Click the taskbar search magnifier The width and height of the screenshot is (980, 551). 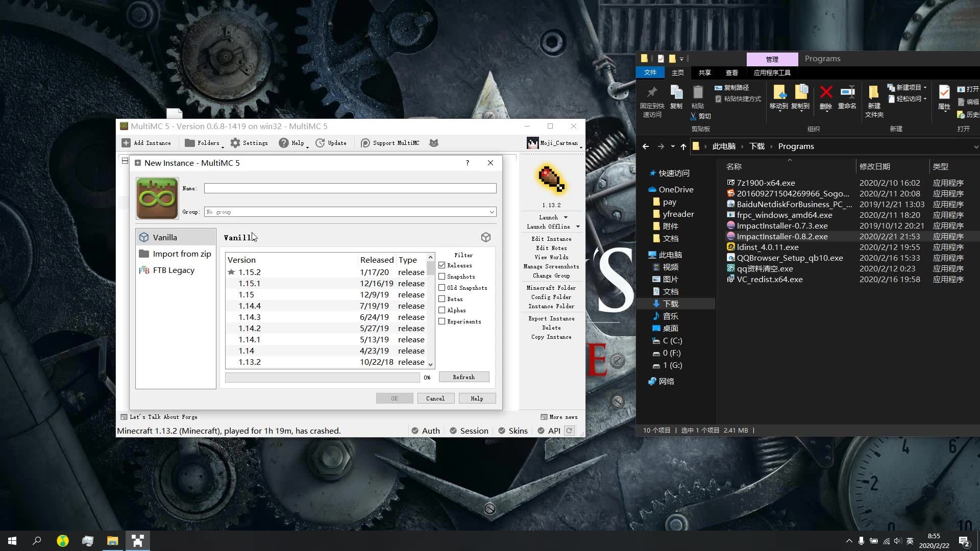coord(37,541)
